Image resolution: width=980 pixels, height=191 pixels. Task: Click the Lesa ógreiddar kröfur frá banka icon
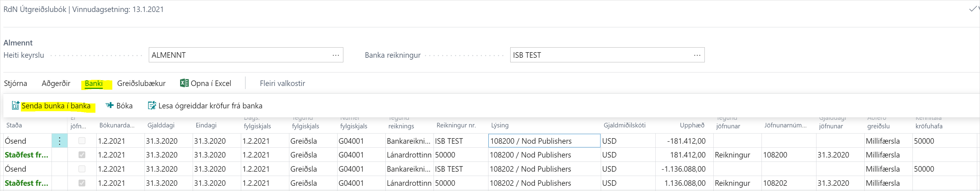(152, 105)
